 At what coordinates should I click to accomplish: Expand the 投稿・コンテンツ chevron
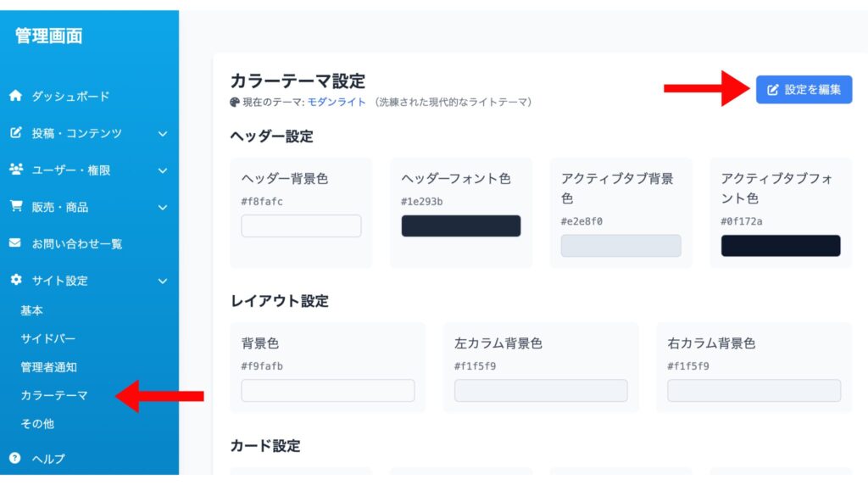[163, 134]
